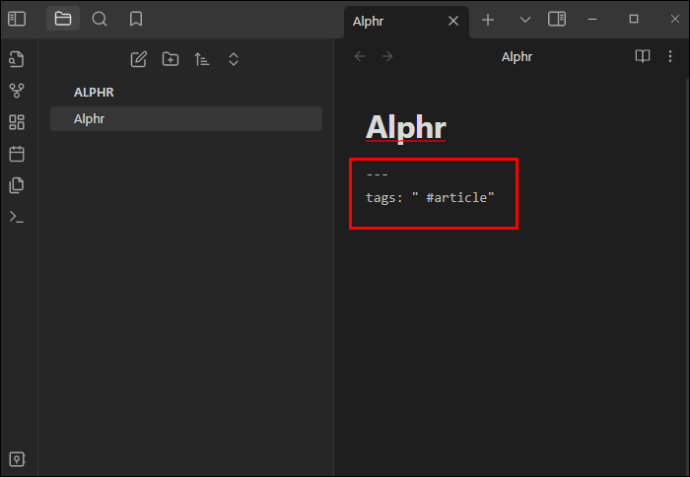The image size is (690, 477).
Task: Collapse all folders in file explorer
Action: [x=233, y=59]
